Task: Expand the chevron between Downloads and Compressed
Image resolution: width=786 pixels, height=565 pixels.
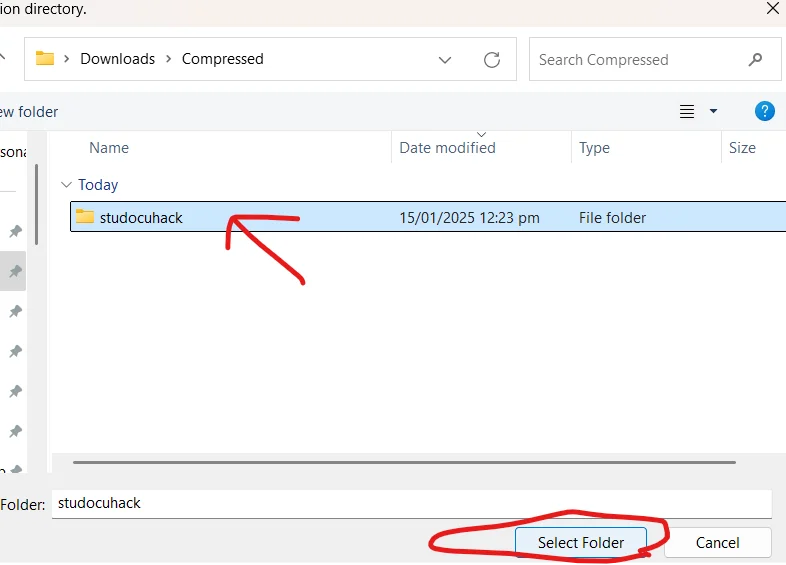Action: pos(168,59)
